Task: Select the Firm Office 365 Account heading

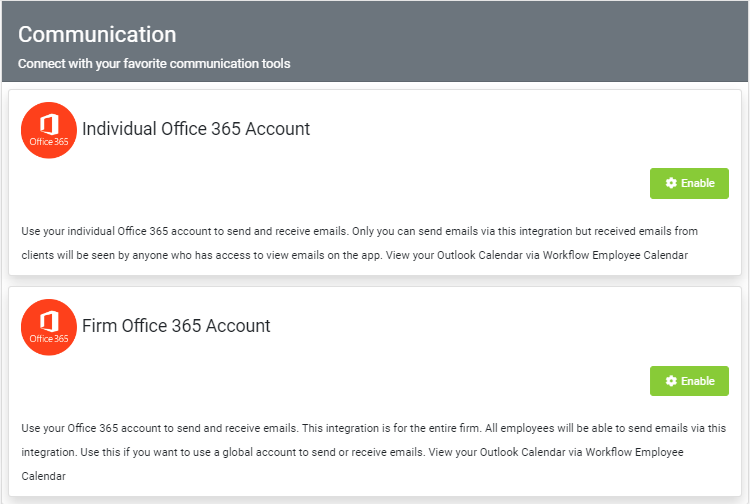Action: pyautogui.click(x=176, y=326)
